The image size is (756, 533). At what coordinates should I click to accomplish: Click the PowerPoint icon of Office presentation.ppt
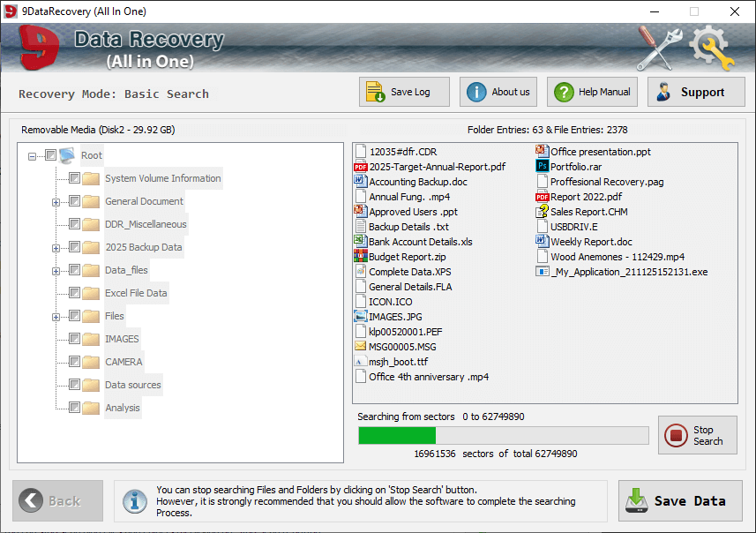(542, 151)
